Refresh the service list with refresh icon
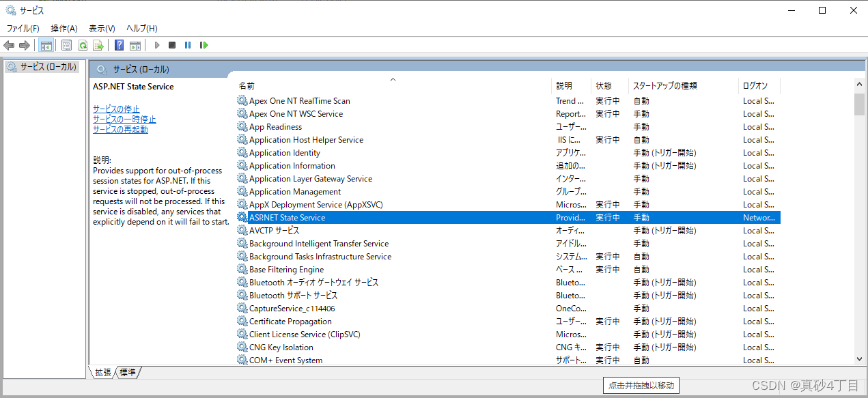868x398 pixels. tap(82, 45)
